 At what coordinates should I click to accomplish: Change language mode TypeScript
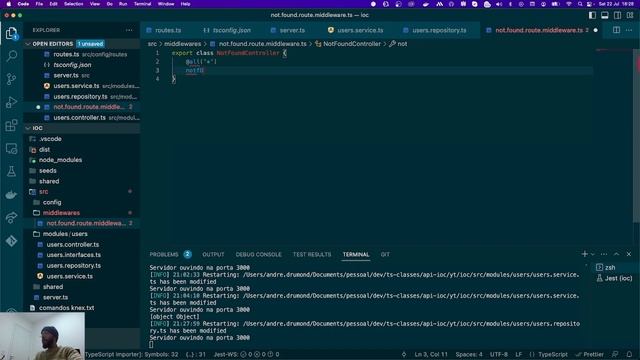(x=553, y=354)
